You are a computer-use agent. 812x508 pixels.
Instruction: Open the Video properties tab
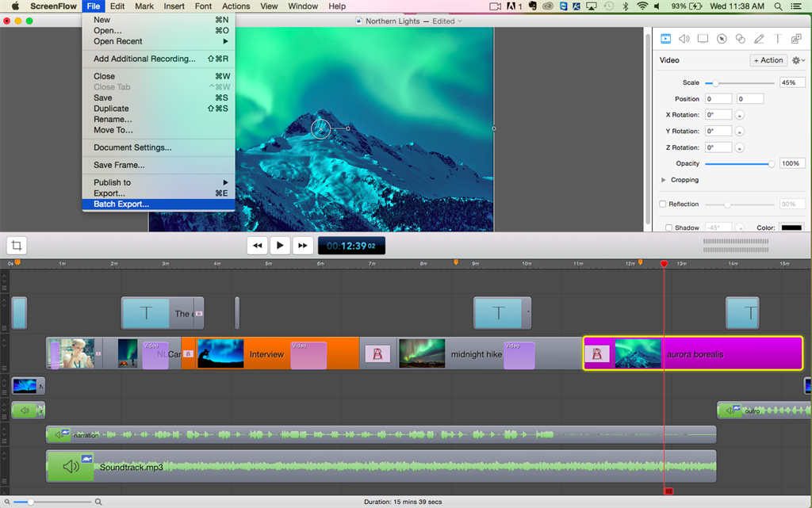[x=665, y=38]
